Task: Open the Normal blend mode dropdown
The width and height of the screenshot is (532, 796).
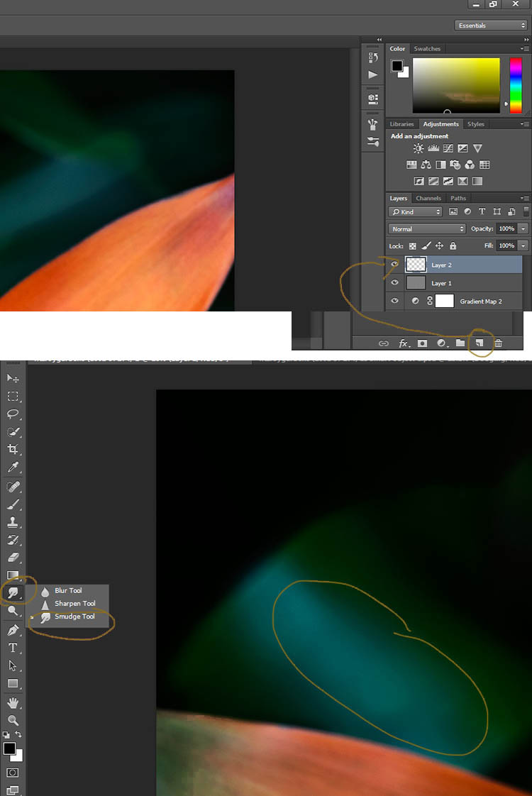Action: click(x=427, y=229)
